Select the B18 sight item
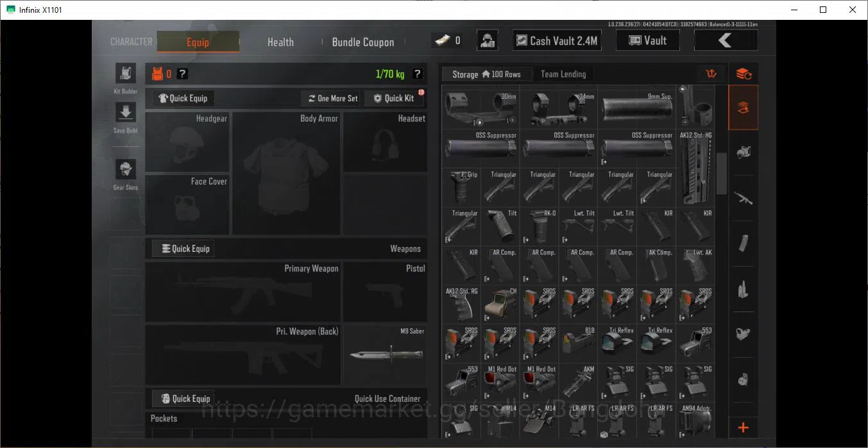The image size is (868, 448). [x=578, y=344]
